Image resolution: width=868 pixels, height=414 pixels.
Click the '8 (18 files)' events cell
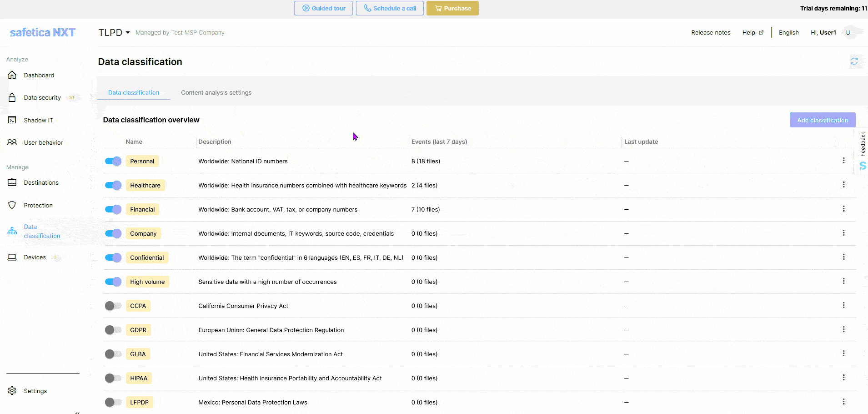pos(426,161)
